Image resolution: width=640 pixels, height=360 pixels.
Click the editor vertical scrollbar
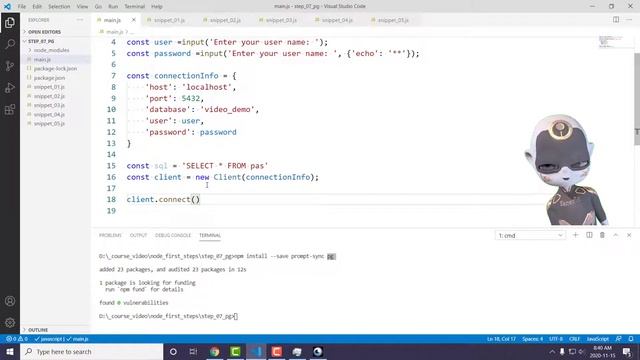[x=637, y=99]
